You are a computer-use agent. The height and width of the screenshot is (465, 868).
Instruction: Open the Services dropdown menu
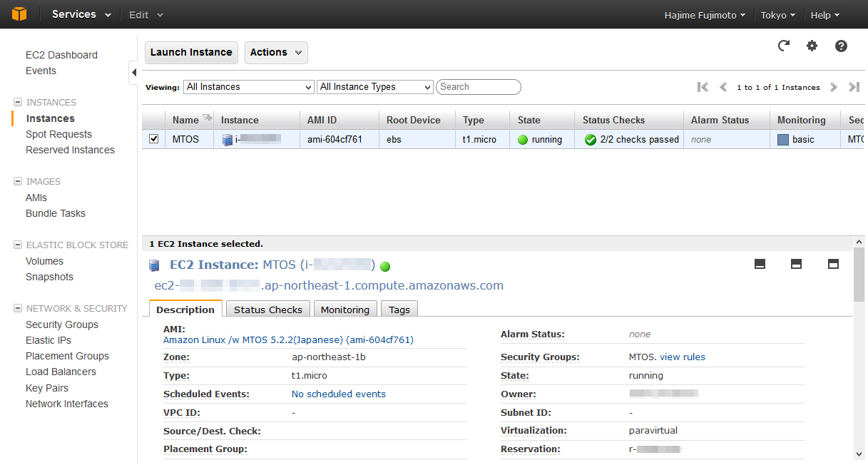tap(81, 14)
